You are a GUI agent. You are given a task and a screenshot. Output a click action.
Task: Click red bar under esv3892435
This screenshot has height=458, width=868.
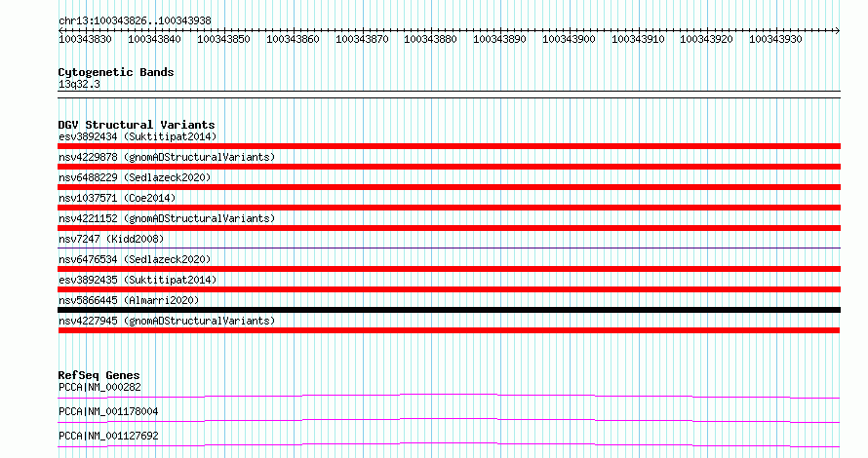(449, 289)
